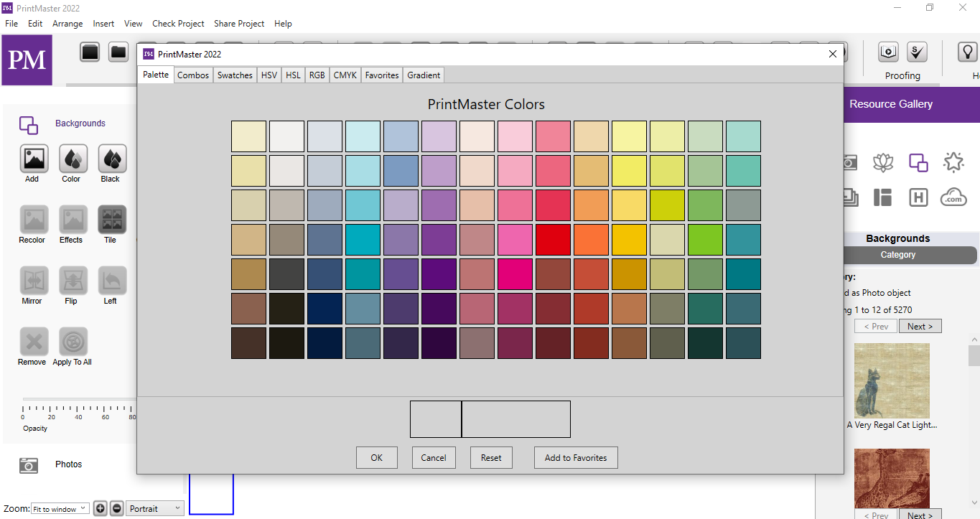Open the Edit menu
The height and width of the screenshot is (519, 980).
35,24
